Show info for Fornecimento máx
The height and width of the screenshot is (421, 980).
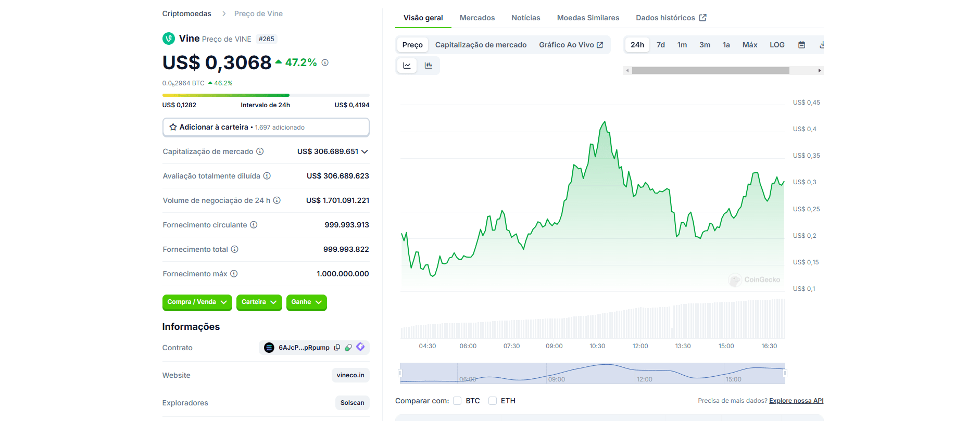click(234, 274)
